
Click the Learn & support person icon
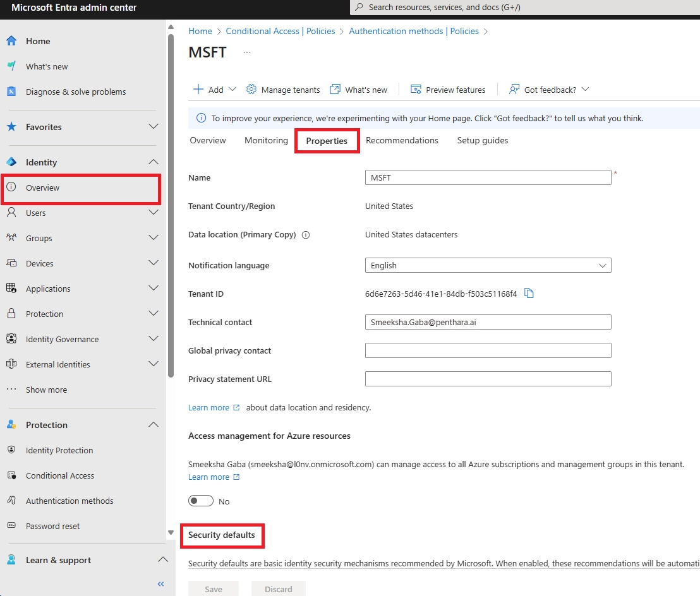pyautogui.click(x=11, y=559)
